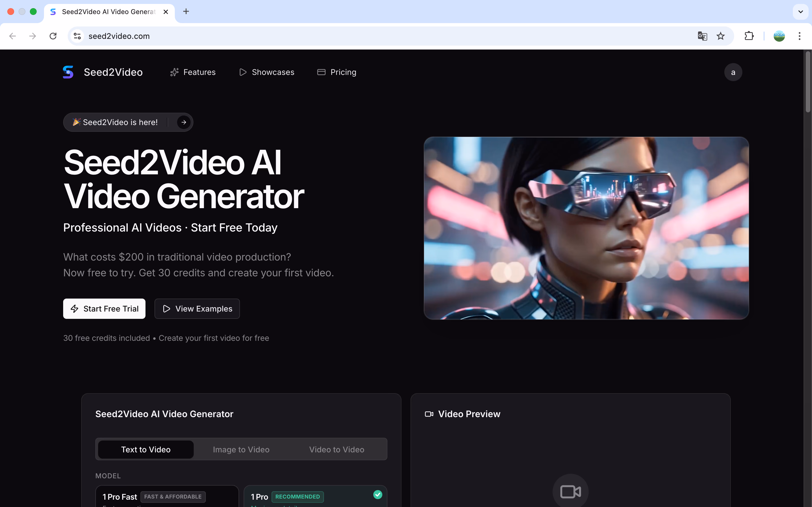Image resolution: width=812 pixels, height=507 pixels.
Task: Click the page's vertical scrollbar
Action: pos(808,82)
